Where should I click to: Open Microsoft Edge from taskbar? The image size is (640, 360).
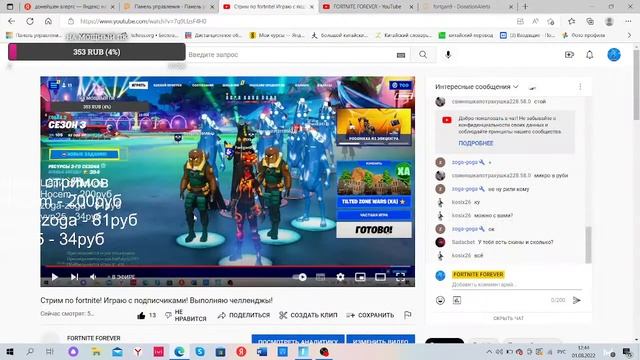click(179, 351)
